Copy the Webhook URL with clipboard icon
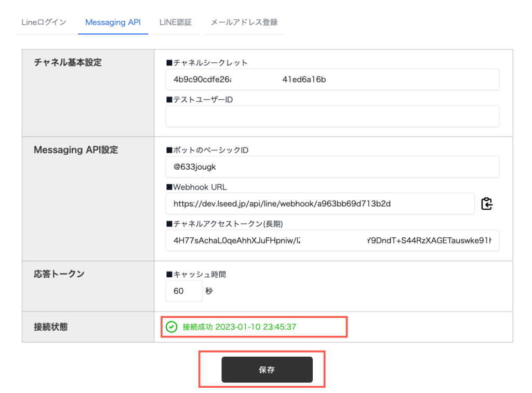Viewport: 532px width, 393px height. click(x=486, y=204)
